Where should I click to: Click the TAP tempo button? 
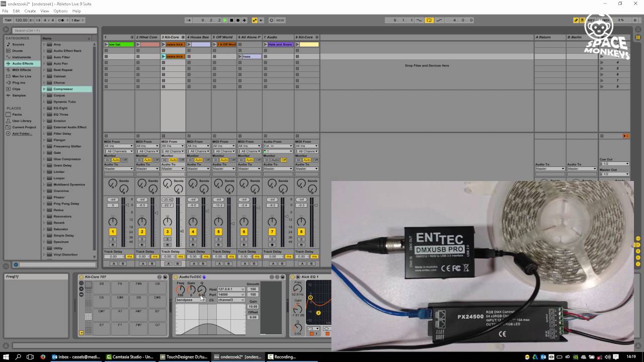click(x=8, y=20)
